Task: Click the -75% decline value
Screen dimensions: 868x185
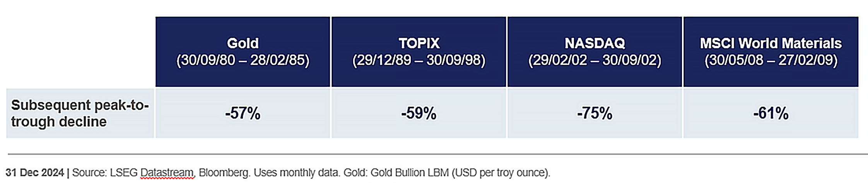Action: [595, 113]
